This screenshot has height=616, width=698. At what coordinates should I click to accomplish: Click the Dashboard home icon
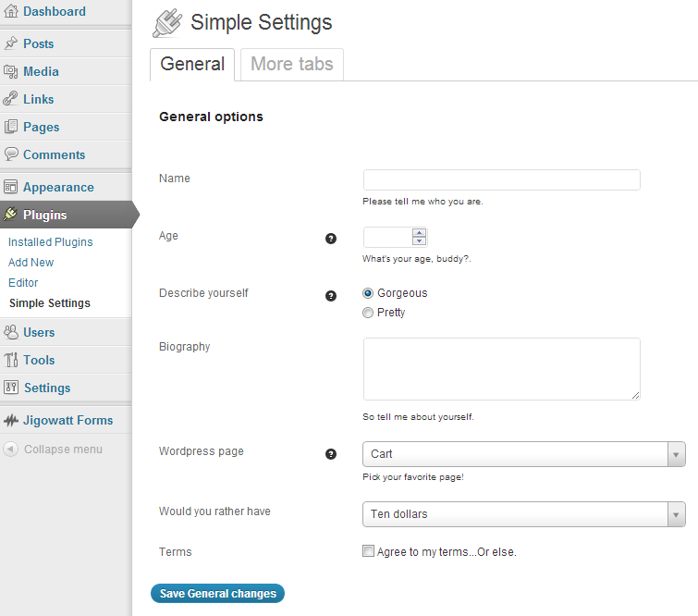(11, 12)
